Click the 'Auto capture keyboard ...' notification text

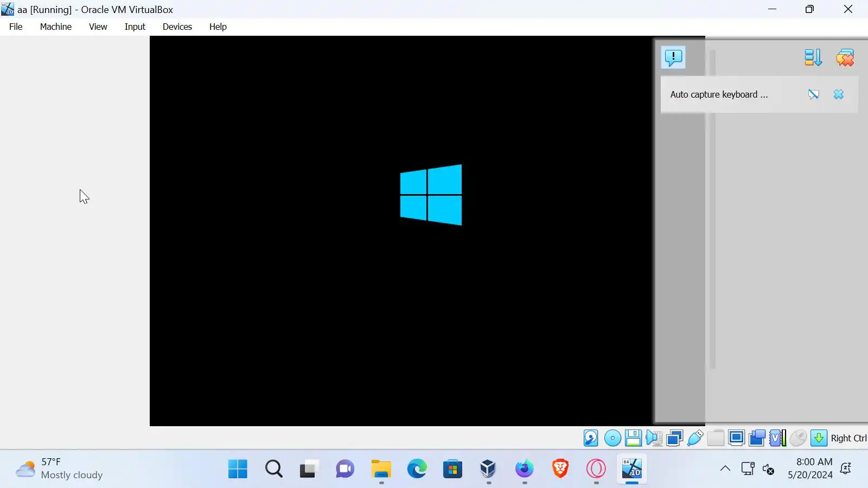click(x=719, y=94)
